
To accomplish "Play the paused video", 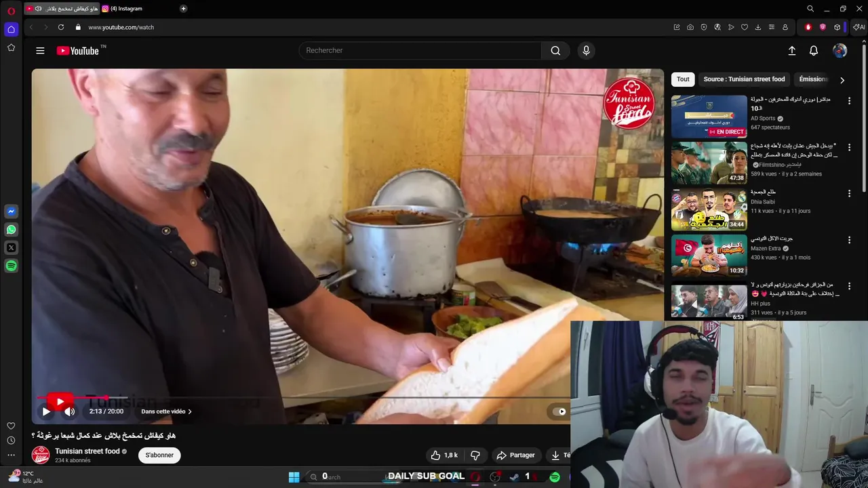I will [x=46, y=411].
